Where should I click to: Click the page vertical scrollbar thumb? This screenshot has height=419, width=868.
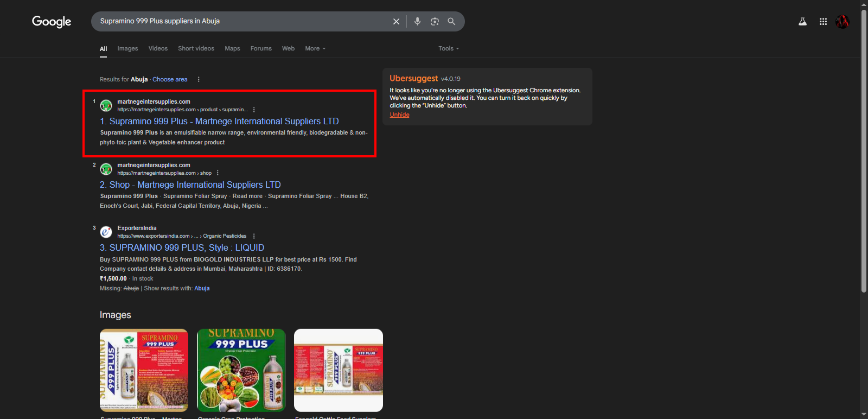[864, 151]
